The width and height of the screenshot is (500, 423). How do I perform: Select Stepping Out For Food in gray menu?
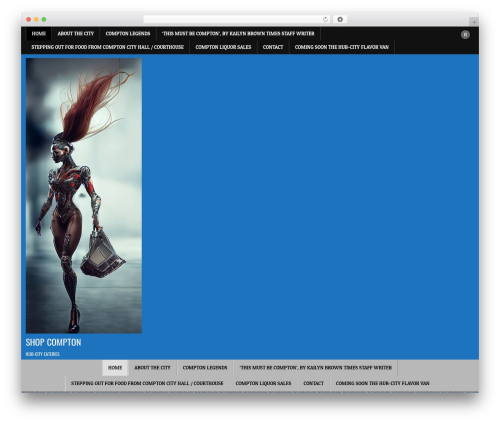[147, 383]
